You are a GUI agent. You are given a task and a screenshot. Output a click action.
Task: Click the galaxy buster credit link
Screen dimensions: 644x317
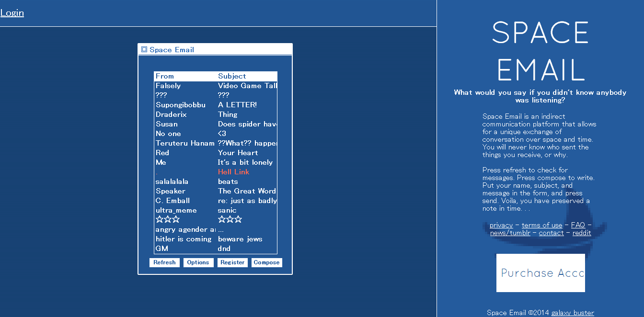(573, 312)
